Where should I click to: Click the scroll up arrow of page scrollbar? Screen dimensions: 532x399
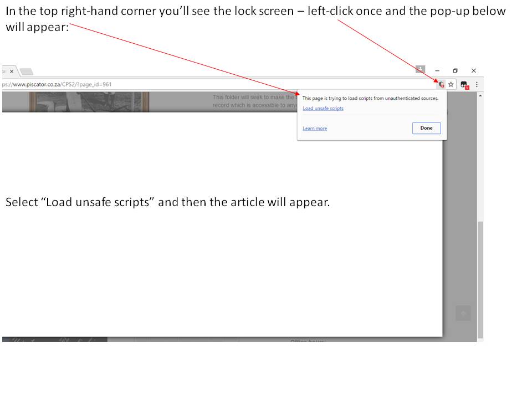pos(480,96)
